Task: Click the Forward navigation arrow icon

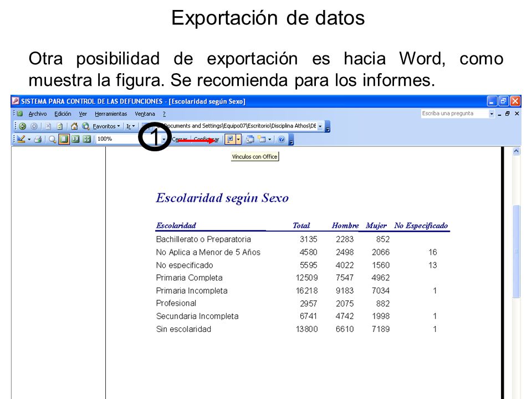Action: 34,126
